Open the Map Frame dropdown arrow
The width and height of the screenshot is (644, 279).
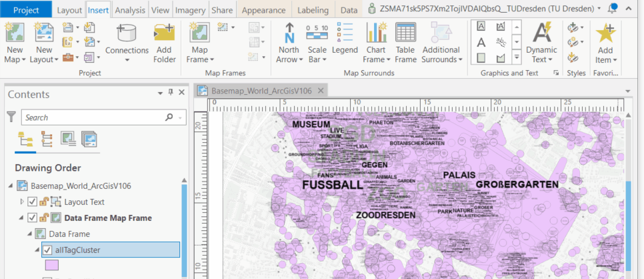213,59
